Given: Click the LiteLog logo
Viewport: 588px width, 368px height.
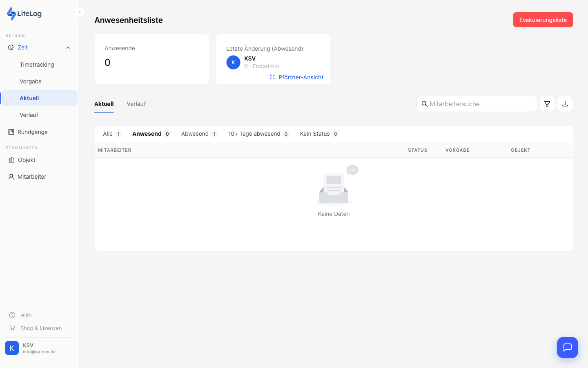Looking at the screenshot, I should (x=24, y=13).
